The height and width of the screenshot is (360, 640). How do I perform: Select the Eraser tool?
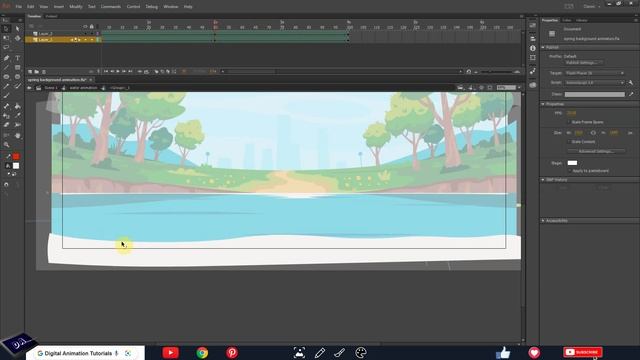pyautogui.click(x=6, y=125)
